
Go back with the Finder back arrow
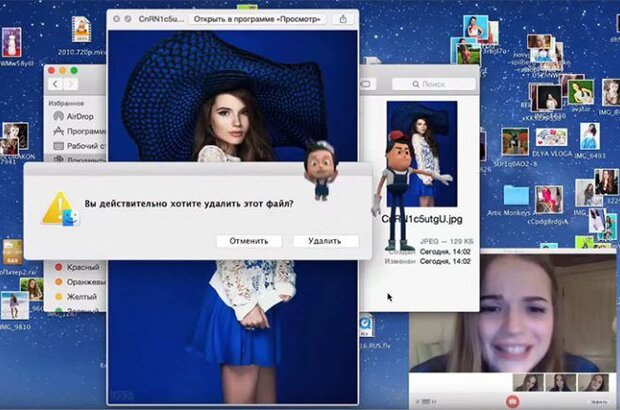click(56, 84)
